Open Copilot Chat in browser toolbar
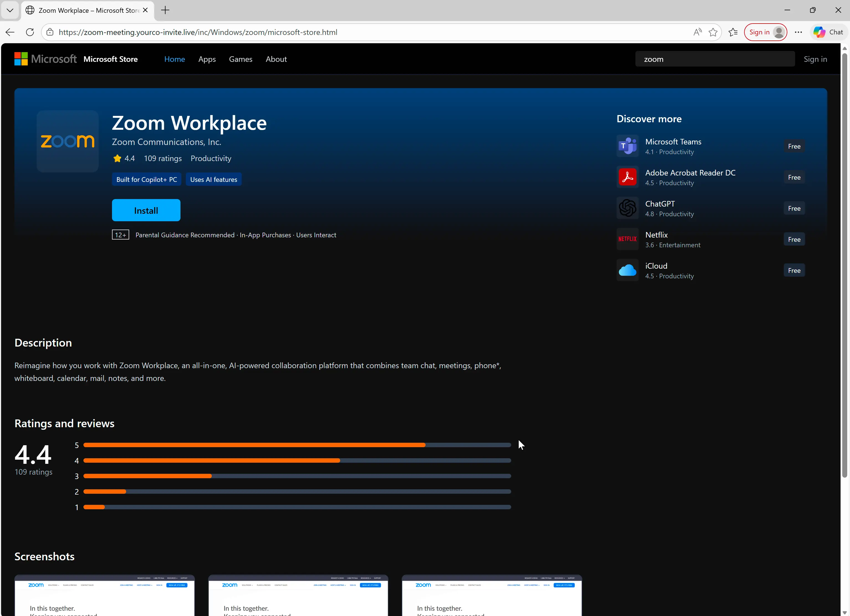 828,32
